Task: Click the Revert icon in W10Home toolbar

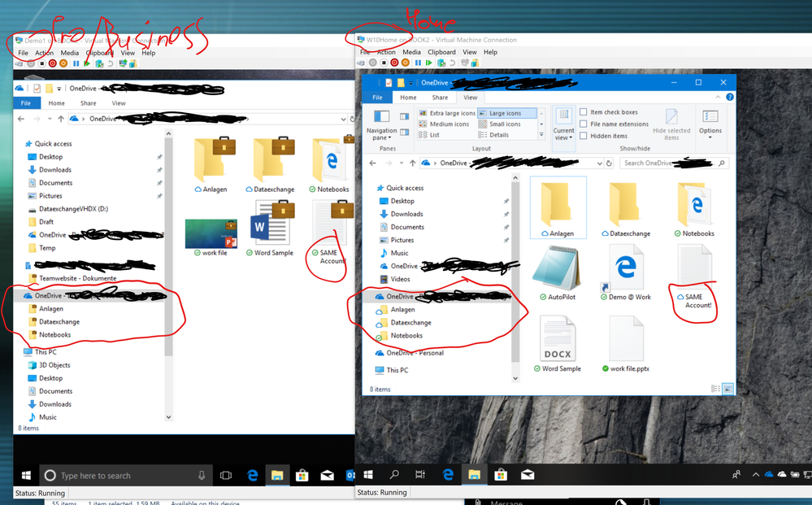Action: point(453,63)
